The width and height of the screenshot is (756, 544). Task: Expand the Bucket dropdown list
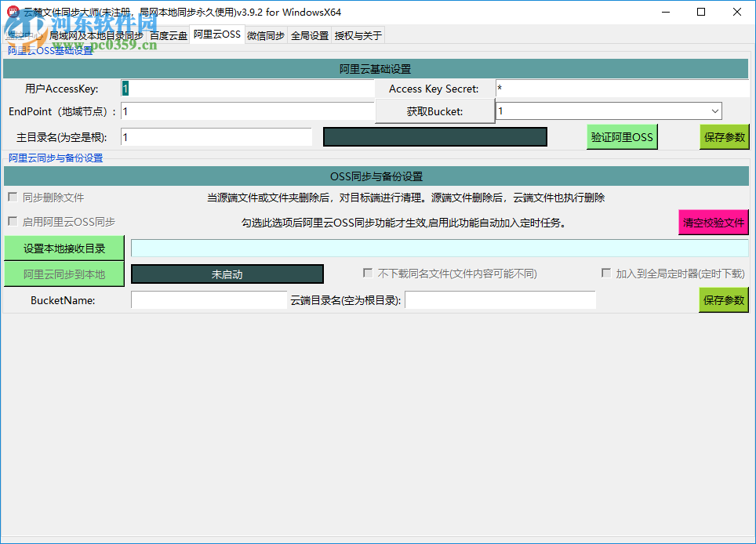click(x=714, y=111)
